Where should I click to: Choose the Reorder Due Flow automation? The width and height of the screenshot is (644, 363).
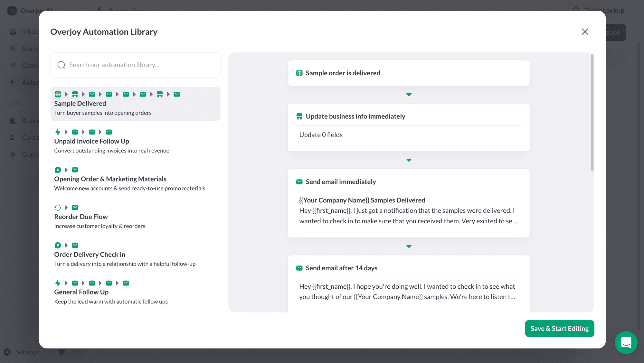[135, 217]
